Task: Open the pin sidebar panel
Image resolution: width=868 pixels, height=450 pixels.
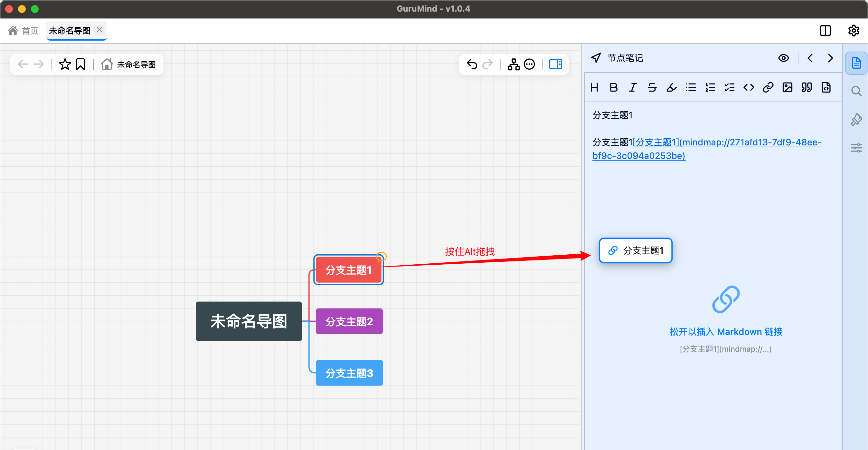Action: click(856, 119)
